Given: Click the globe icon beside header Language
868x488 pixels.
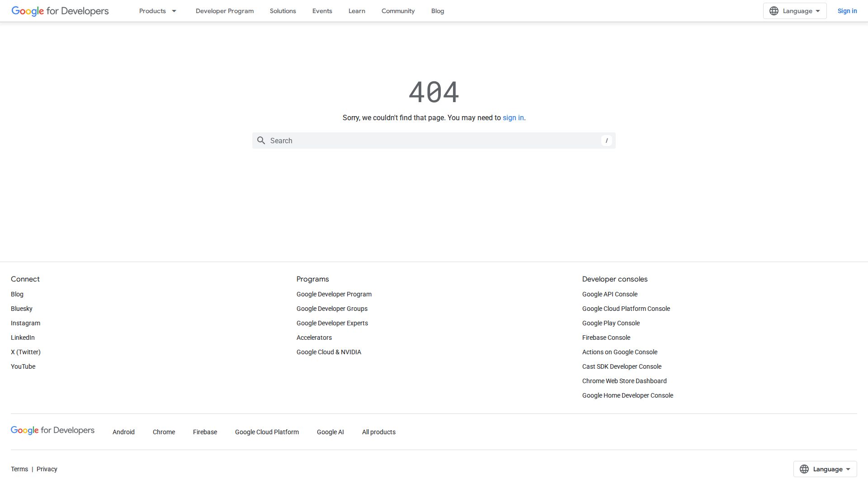Looking at the screenshot, I should click(774, 10).
